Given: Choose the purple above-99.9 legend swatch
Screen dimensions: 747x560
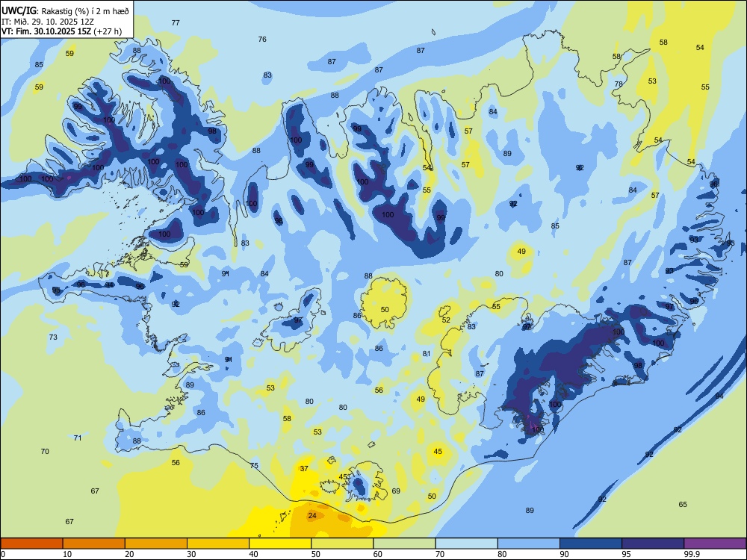Looking at the screenshot, I should [x=715, y=544].
